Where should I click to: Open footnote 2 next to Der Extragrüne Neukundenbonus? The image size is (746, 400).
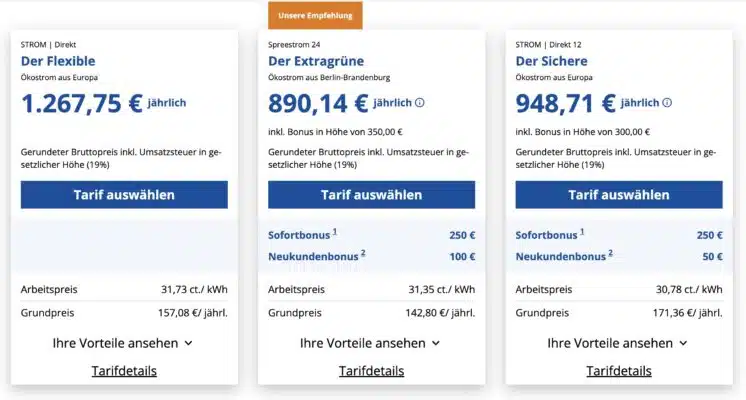(x=363, y=253)
